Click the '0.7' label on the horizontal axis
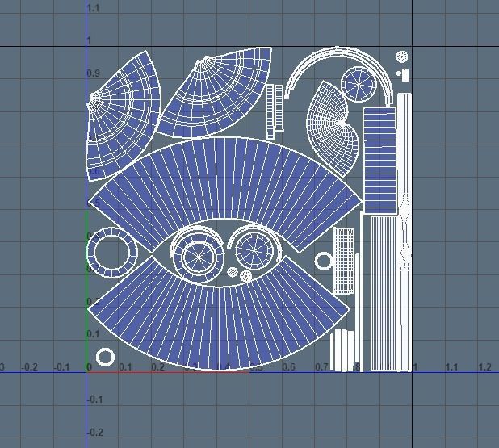This screenshot has height=448, width=499. click(x=321, y=366)
